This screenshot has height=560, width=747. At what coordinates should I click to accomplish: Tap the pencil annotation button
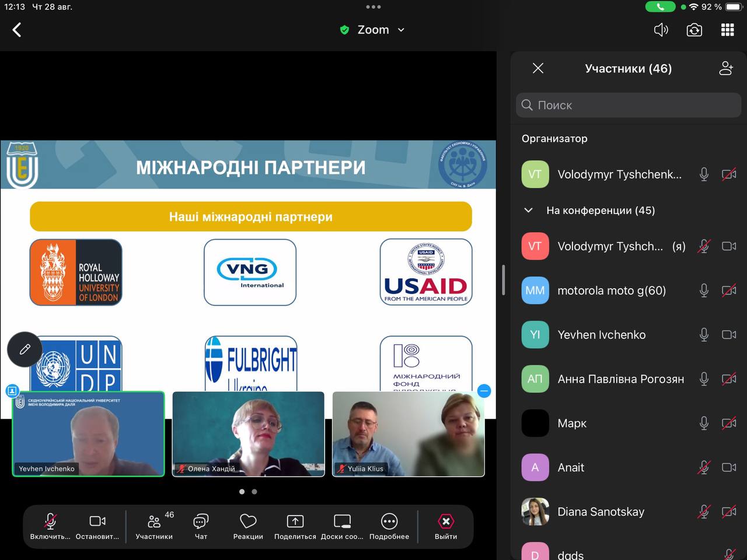[25, 349]
